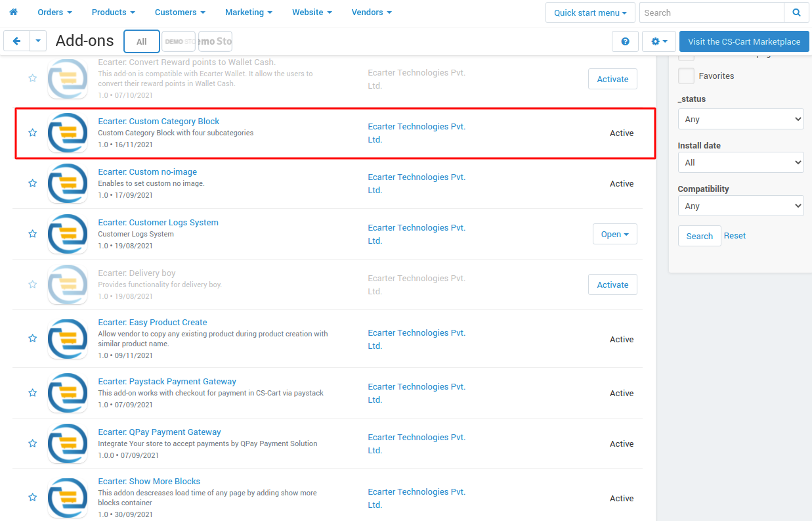812x521 pixels.
Task: Open Ecarter: Delivery boy link
Action: tap(137, 273)
